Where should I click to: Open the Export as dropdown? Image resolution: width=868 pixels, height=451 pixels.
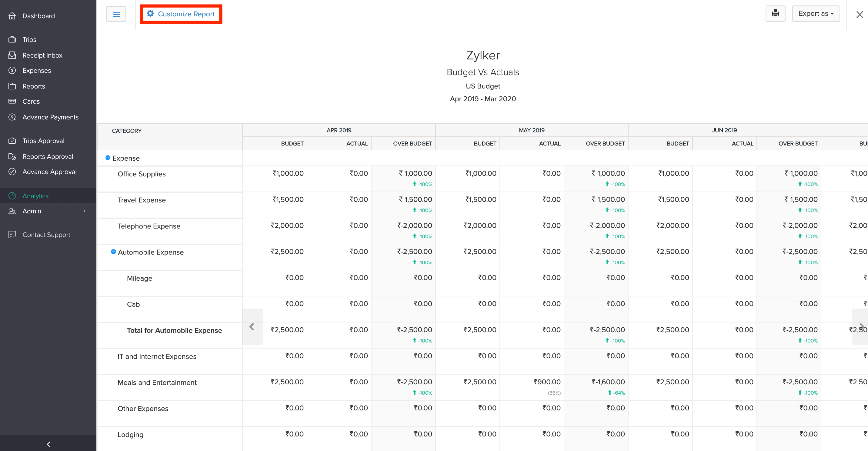pyautogui.click(x=816, y=13)
